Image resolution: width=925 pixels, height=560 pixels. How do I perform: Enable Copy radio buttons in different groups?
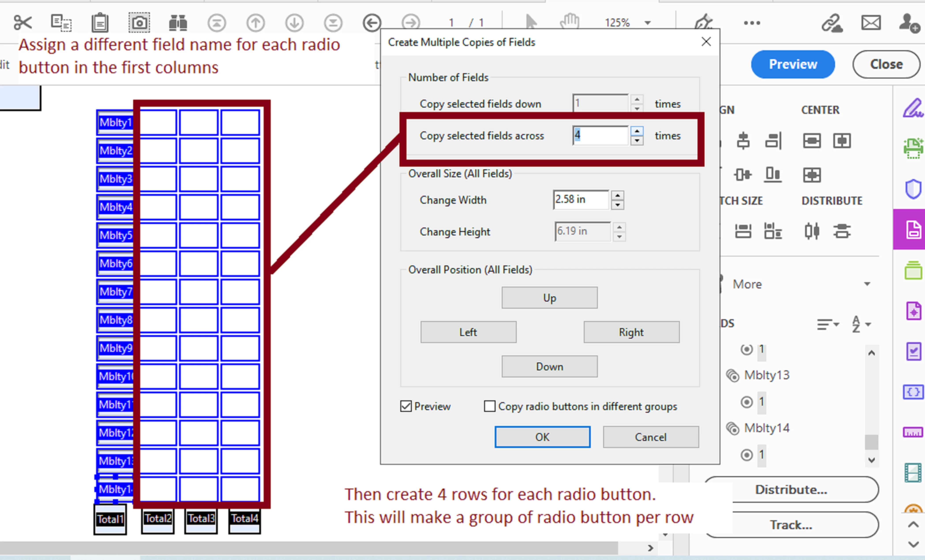point(490,406)
